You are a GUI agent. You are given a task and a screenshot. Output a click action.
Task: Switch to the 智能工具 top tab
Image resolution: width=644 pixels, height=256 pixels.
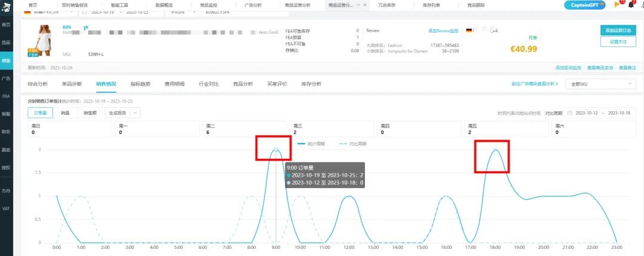pyautogui.click(x=119, y=5)
